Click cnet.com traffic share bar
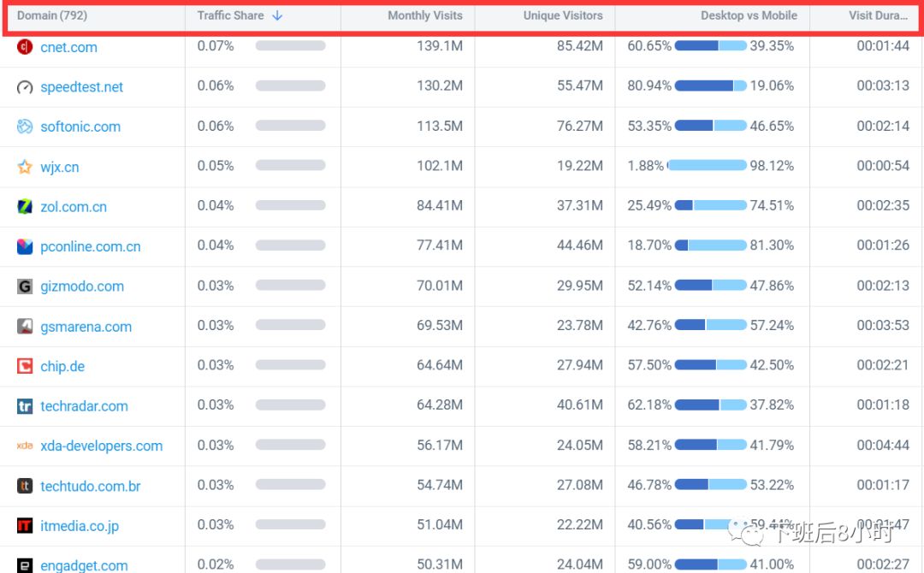 291,46
